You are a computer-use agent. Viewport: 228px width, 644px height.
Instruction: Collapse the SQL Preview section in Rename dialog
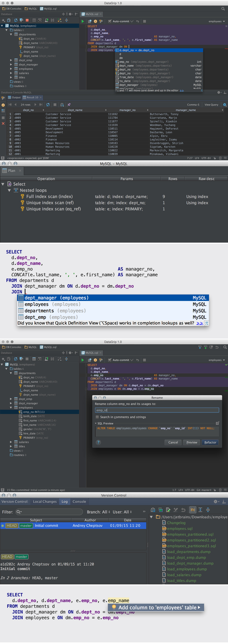click(x=96, y=423)
